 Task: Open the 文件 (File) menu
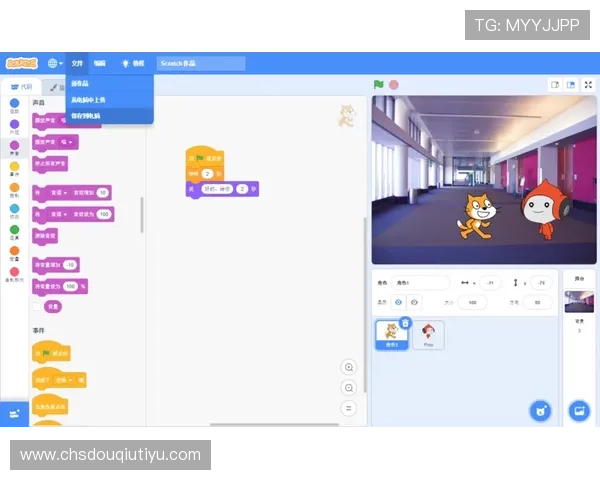[77, 63]
